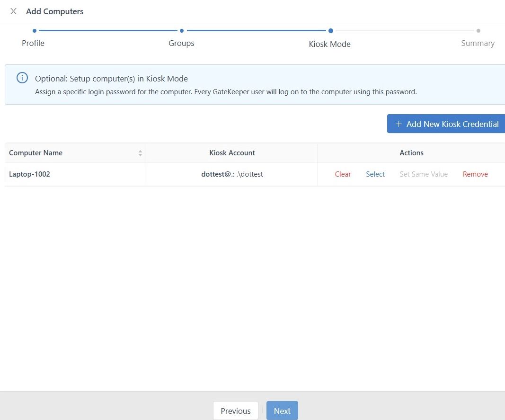This screenshot has width=505, height=420.
Task: Proceed with the Next button
Action: click(x=282, y=411)
